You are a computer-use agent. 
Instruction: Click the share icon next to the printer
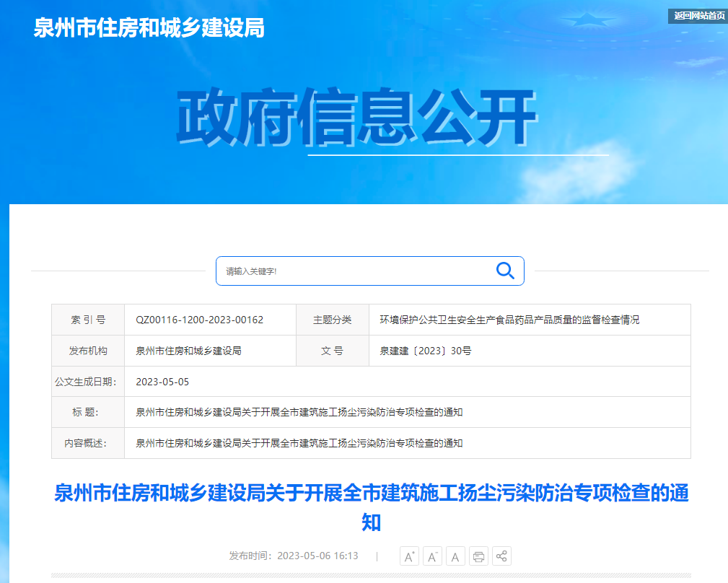point(500,556)
